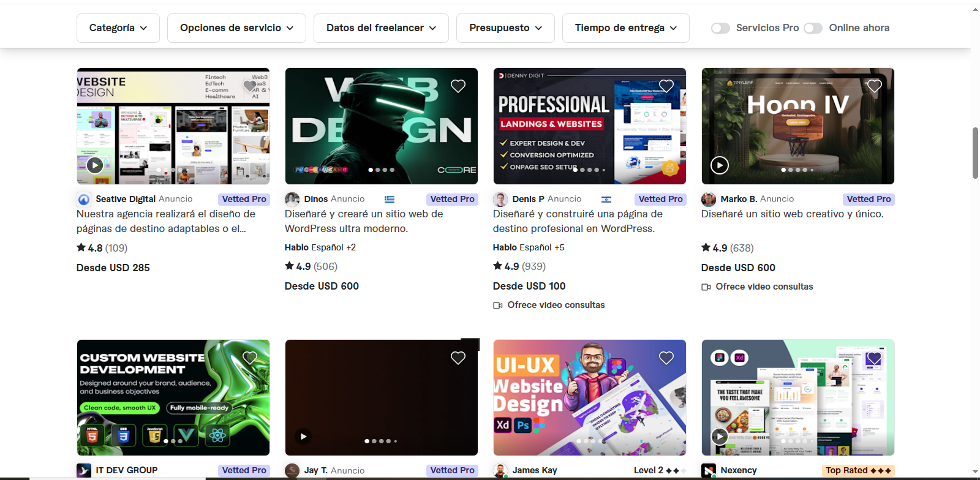
Task: Click the Vetted Pro badge on Dinos
Action: tap(452, 199)
